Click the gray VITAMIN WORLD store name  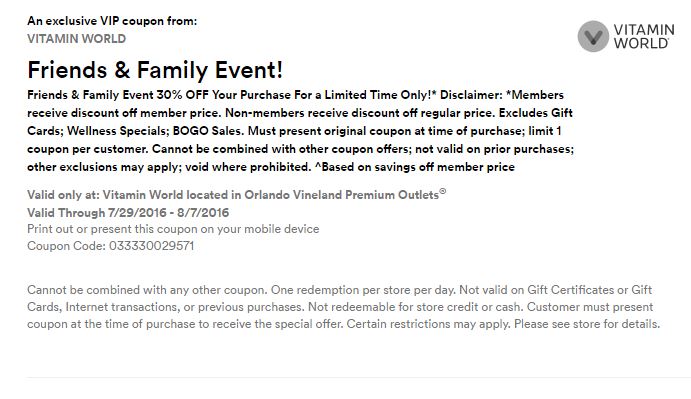pos(77,39)
